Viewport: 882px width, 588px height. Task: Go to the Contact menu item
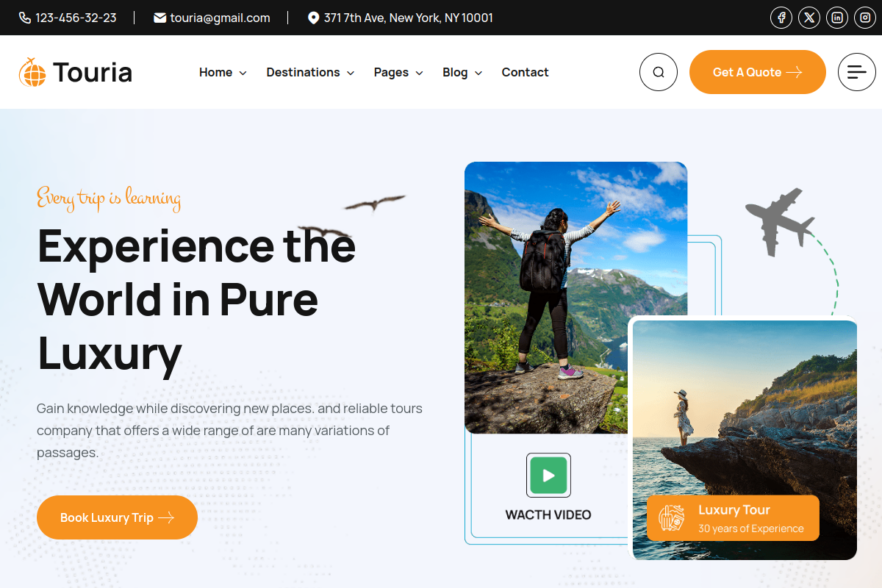coord(525,72)
